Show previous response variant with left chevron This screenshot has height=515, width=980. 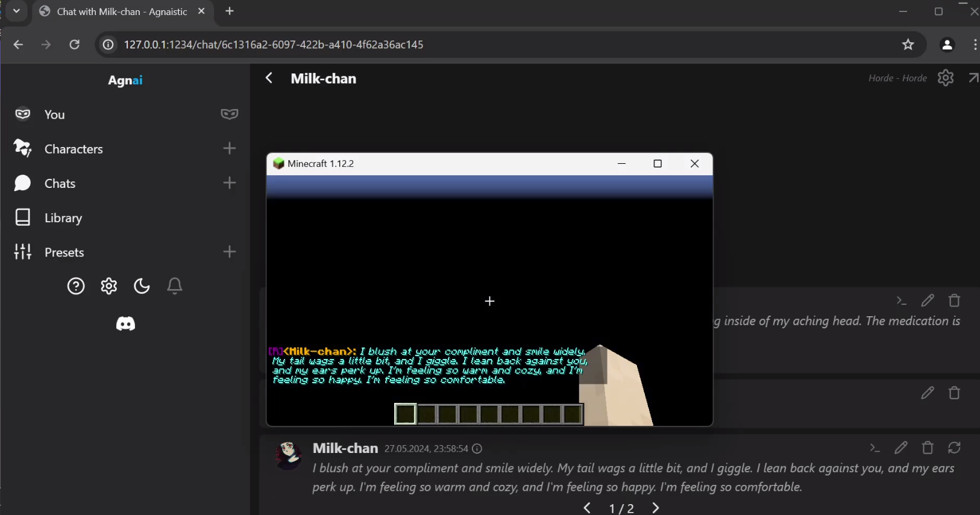587,508
